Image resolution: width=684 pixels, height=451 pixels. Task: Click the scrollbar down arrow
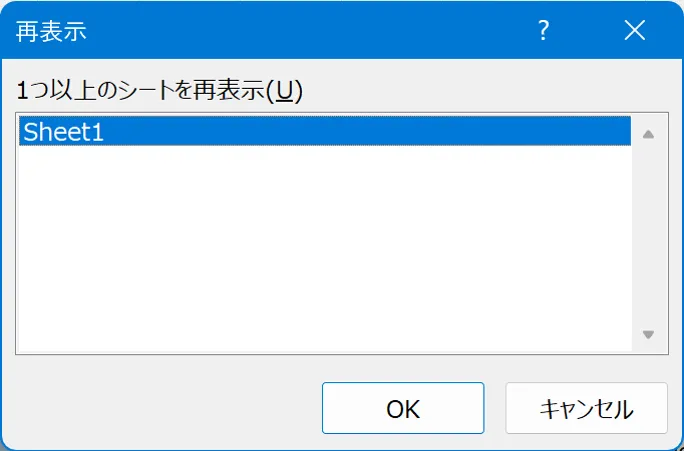(648, 335)
